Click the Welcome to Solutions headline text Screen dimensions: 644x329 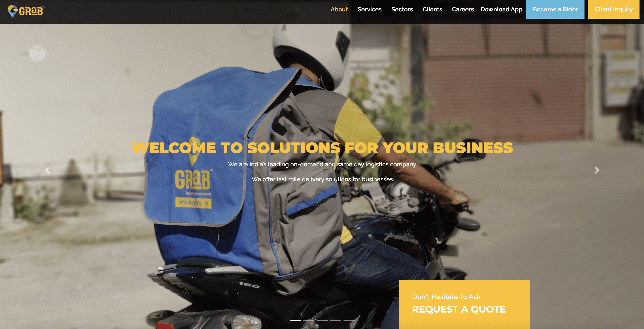[x=322, y=148]
